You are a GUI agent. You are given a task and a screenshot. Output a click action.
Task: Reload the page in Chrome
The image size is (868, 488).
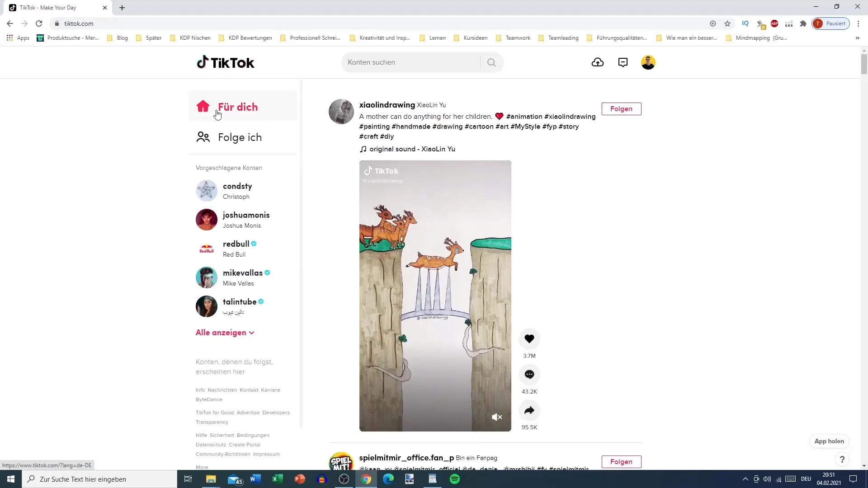coord(39,23)
